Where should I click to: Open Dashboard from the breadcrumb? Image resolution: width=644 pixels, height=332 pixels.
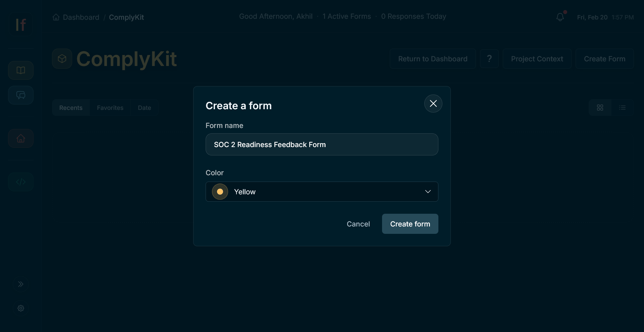81,17
